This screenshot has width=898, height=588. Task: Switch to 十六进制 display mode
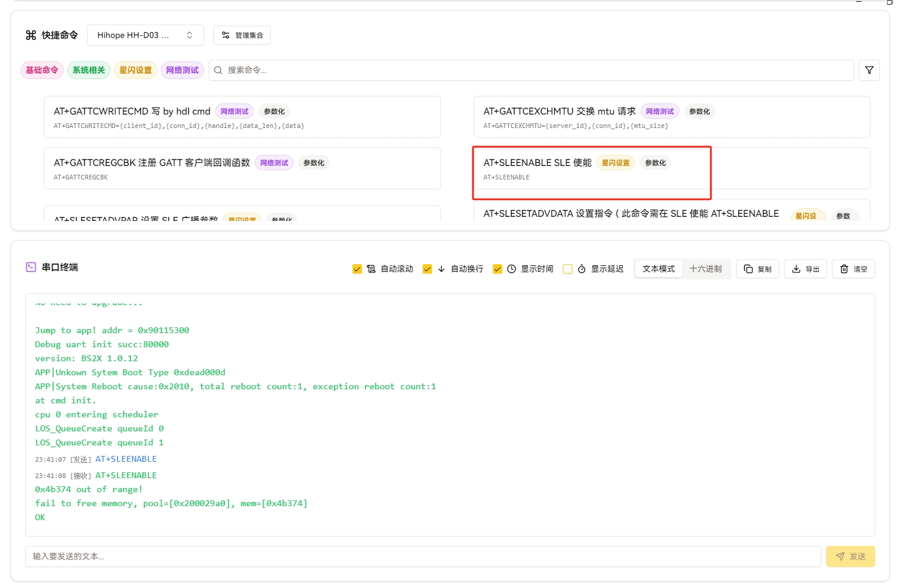(706, 269)
